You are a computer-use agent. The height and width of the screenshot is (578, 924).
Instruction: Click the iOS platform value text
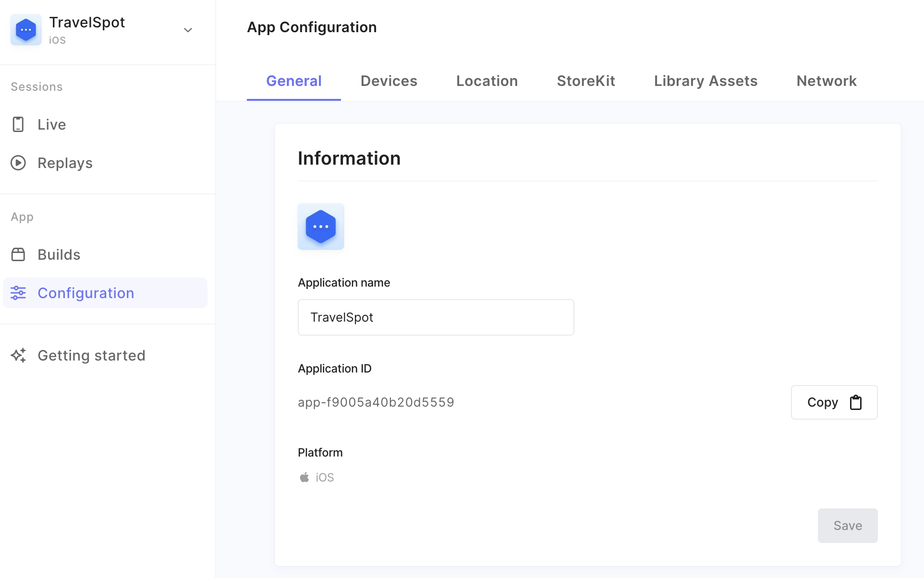[325, 477]
